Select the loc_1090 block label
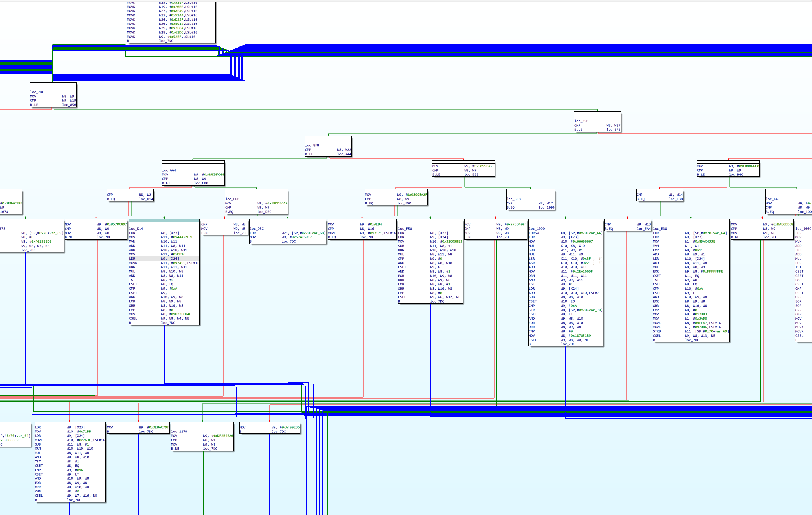 (x=537, y=229)
